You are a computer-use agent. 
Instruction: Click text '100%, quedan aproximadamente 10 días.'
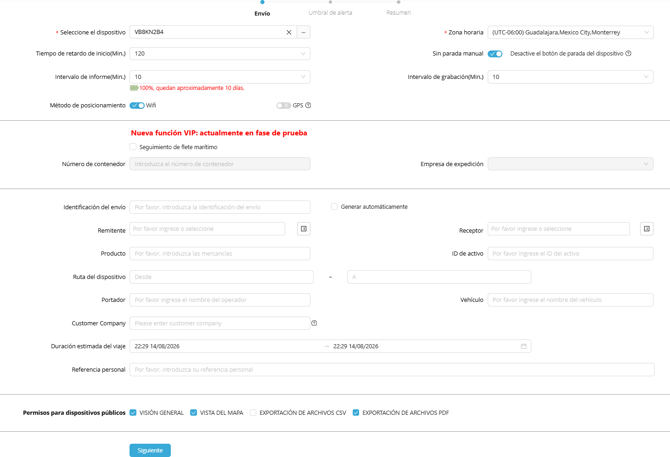coord(192,88)
